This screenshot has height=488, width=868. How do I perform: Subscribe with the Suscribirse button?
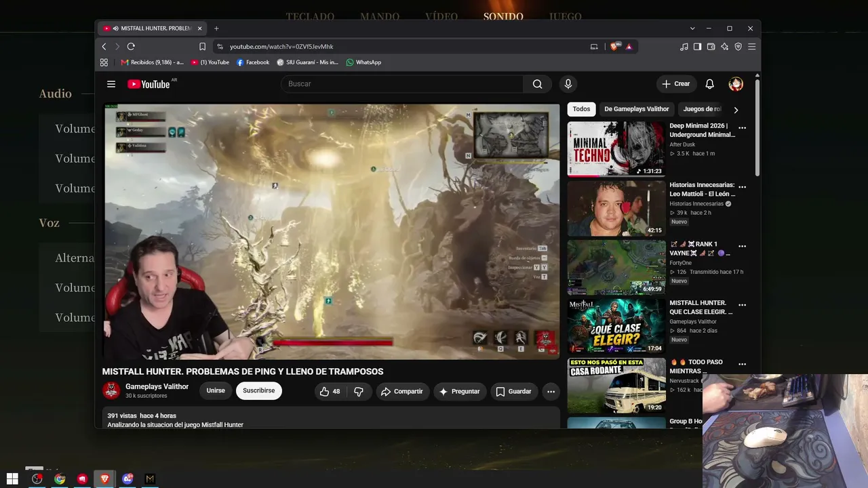tap(258, 390)
